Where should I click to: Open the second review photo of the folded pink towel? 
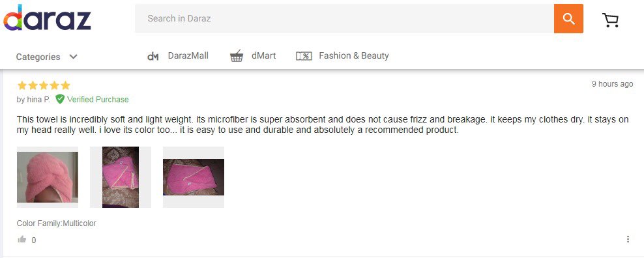click(121, 177)
